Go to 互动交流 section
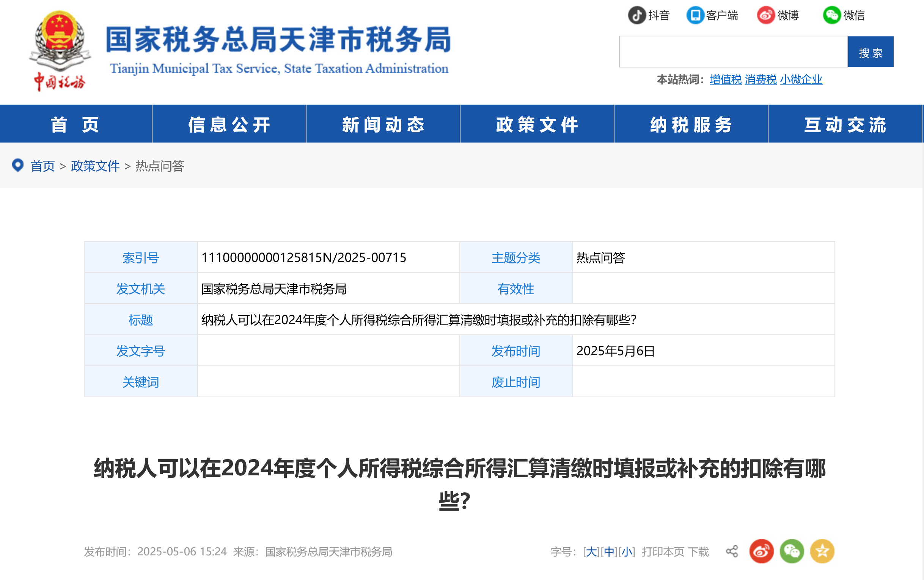Screen dimensions: 924x580 coord(845,124)
